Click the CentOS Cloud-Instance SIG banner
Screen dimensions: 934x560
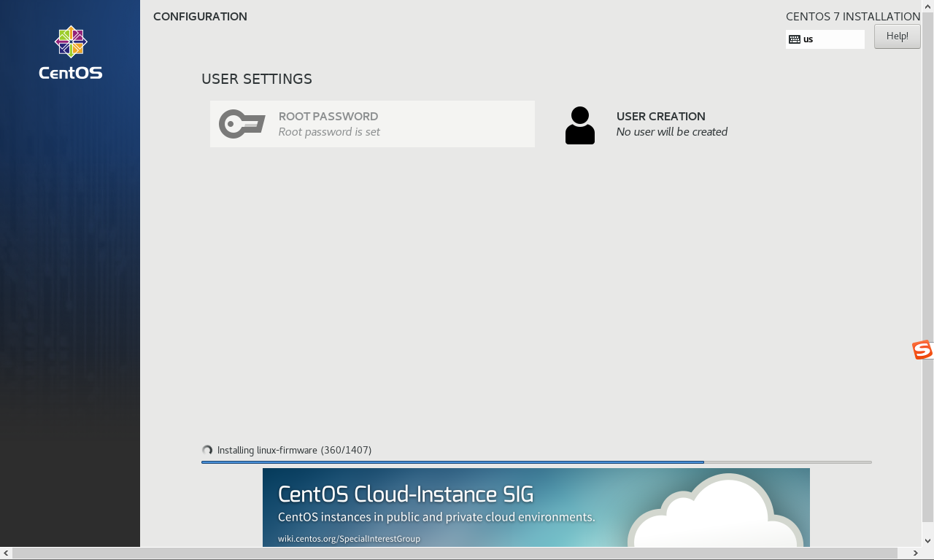(536, 507)
